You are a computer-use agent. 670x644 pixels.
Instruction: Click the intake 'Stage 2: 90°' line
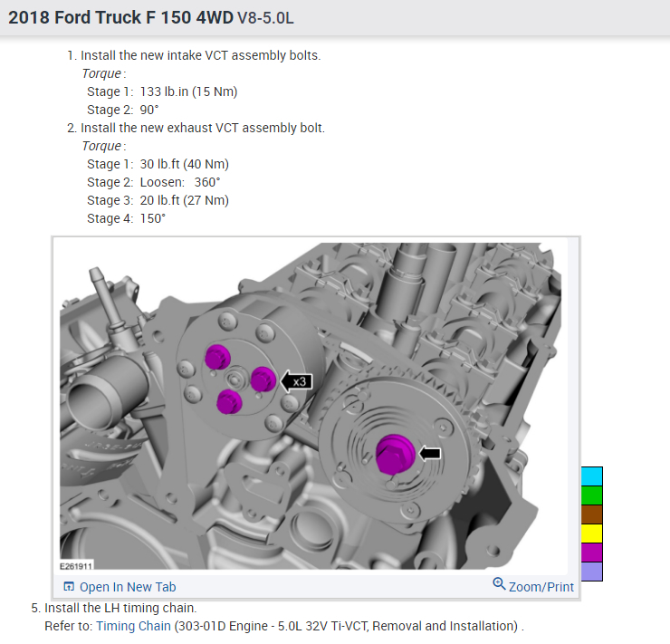point(122,110)
